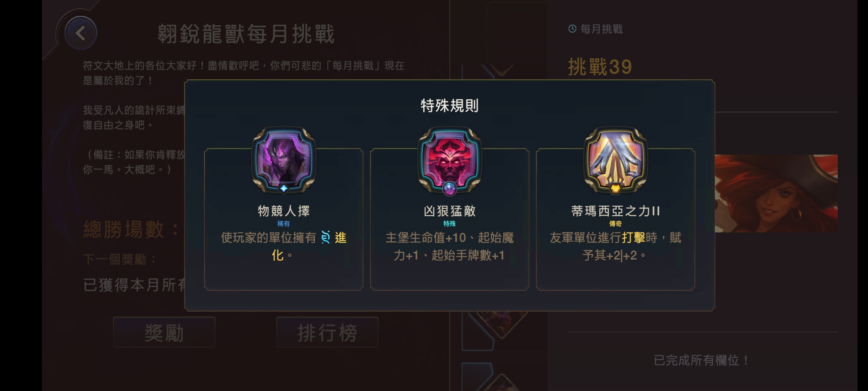Open the 排行榜 leaderboard button
This screenshot has height=391, width=868.
[x=327, y=332]
